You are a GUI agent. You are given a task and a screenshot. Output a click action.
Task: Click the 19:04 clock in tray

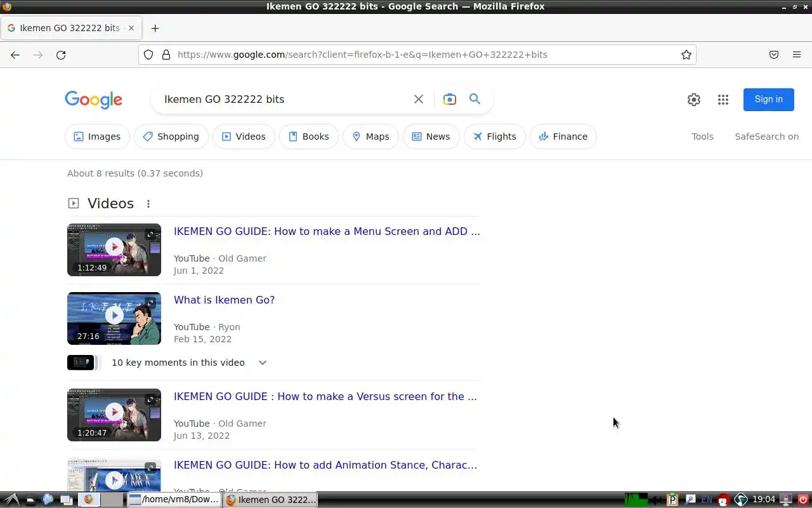point(764,500)
